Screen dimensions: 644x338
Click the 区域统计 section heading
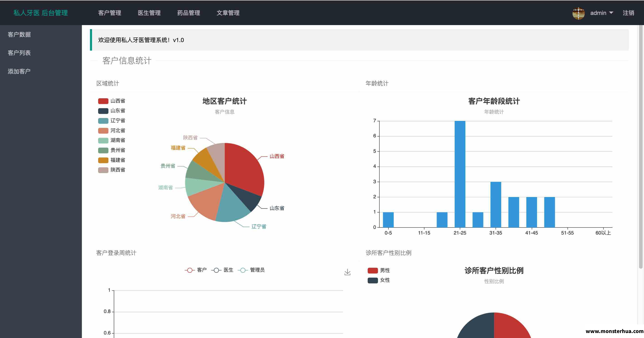coord(108,83)
